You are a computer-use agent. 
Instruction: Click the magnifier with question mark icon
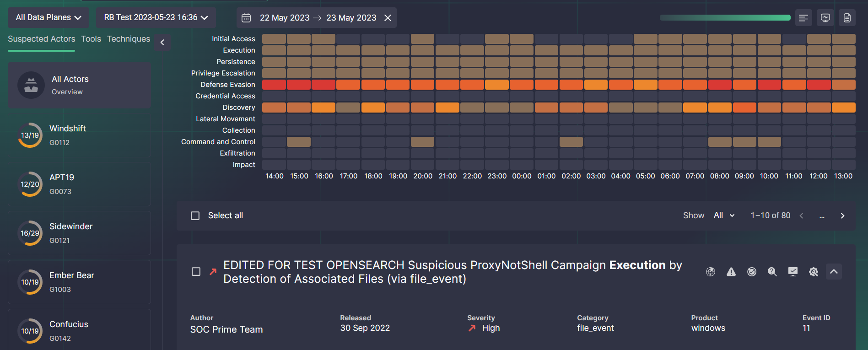coord(772,272)
